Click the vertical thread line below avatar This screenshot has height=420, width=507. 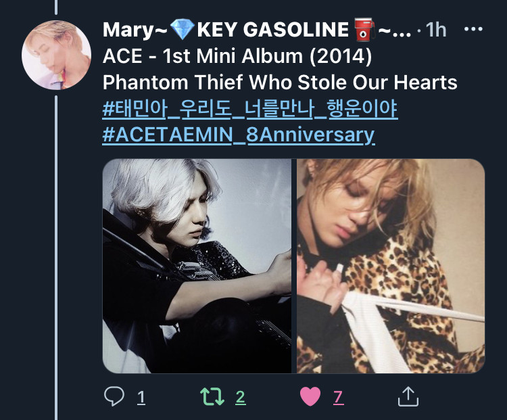pyautogui.click(x=56, y=258)
